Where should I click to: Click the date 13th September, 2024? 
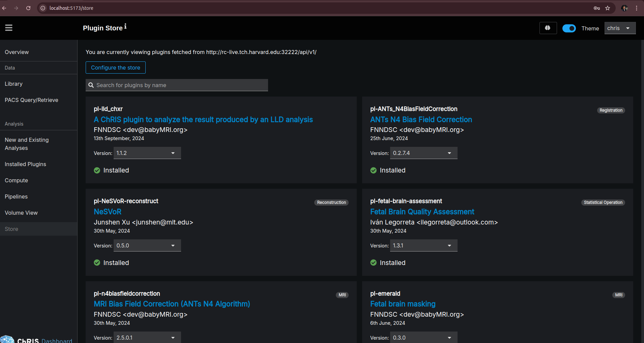click(x=119, y=138)
